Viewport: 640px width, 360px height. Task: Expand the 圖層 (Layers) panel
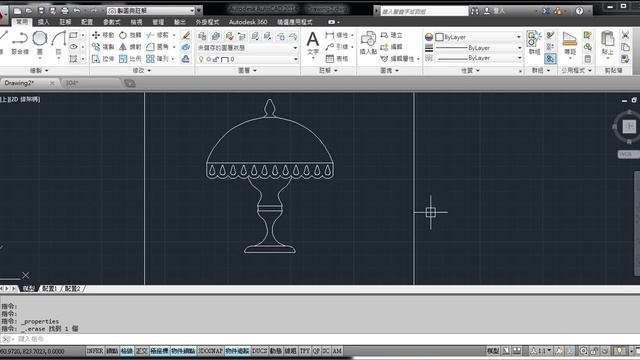click(247, 70)
